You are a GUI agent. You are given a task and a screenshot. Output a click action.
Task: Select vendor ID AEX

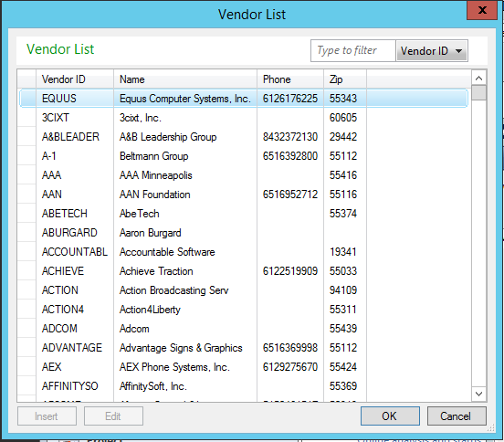pyautogui.click(x=51, y=367)
